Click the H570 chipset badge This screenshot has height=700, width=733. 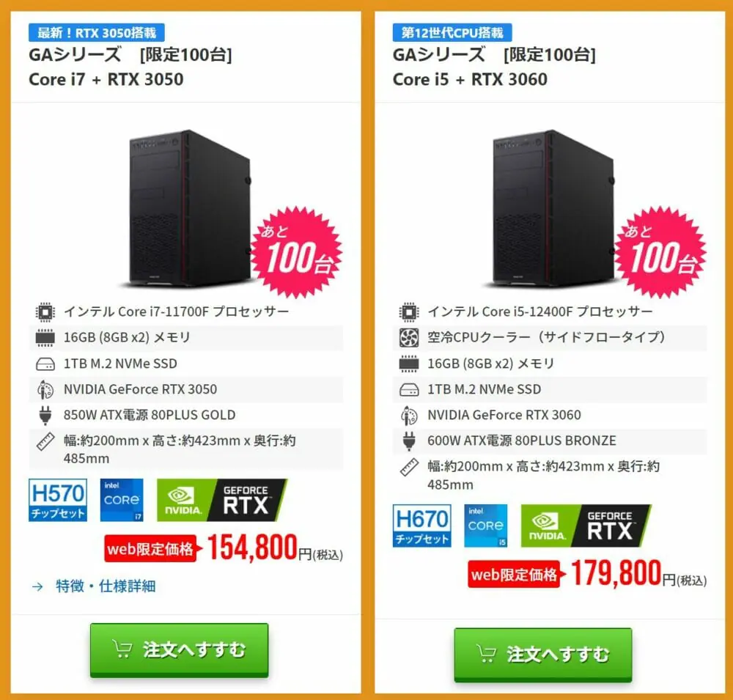pos(58,500)
